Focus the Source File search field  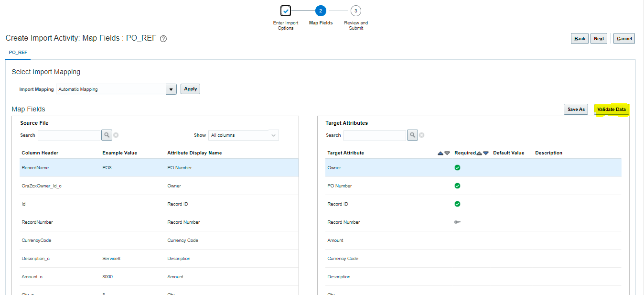pyautogui.click(x=69, y=135)
